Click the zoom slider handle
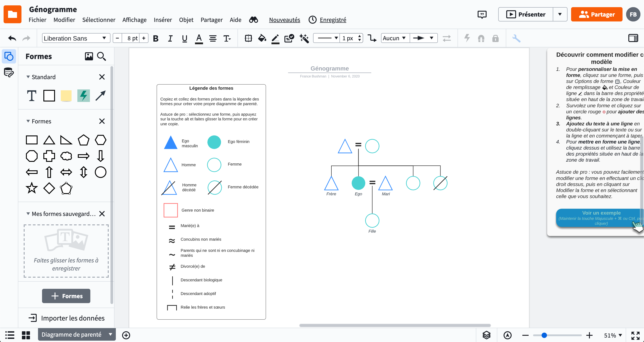The width and height of the screenshot is (644, 342). point(544,335)
